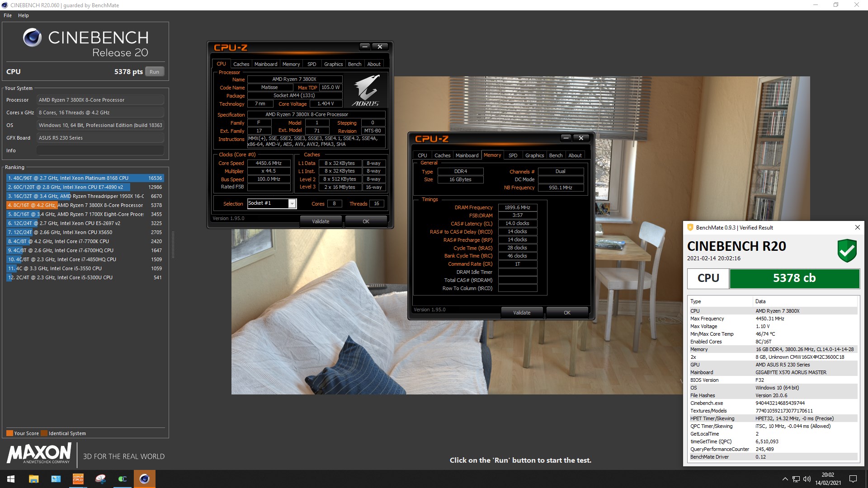The height and width of the screenshot is (488, 868).
Task: Click the BenchMate Driver 0.12 row
Action: point(773,457)
